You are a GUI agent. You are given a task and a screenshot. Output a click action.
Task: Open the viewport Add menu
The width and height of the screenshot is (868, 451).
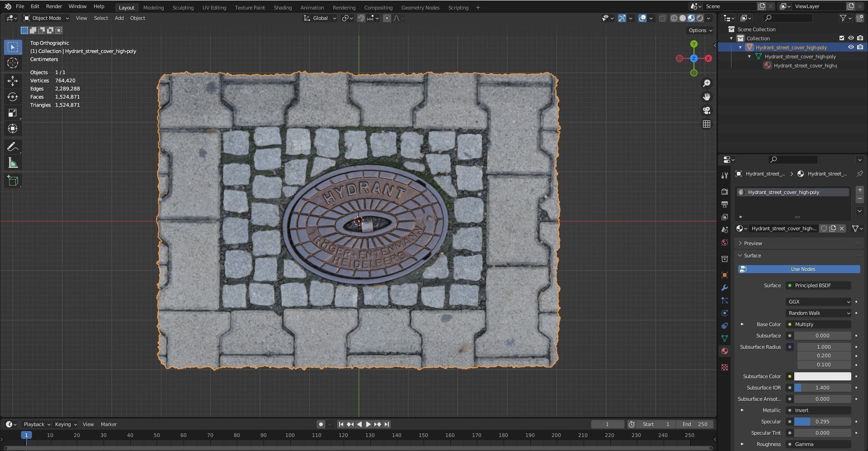click(119, 18)
